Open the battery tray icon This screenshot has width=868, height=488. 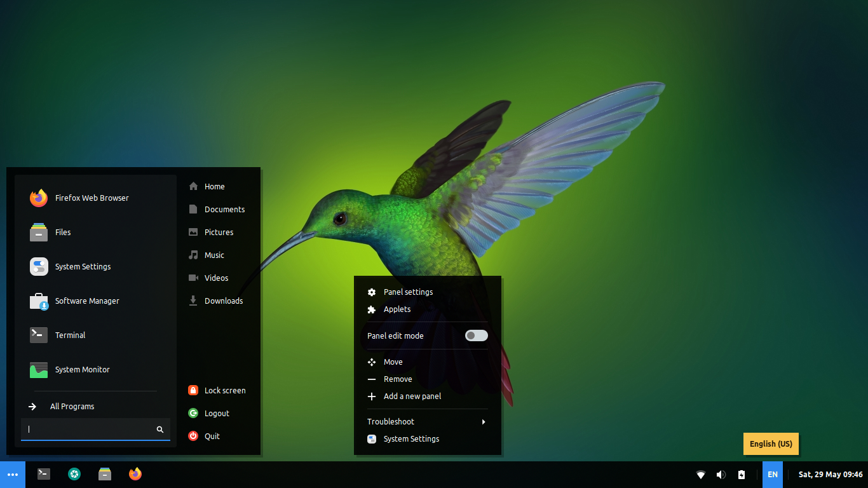pos(742,475)
